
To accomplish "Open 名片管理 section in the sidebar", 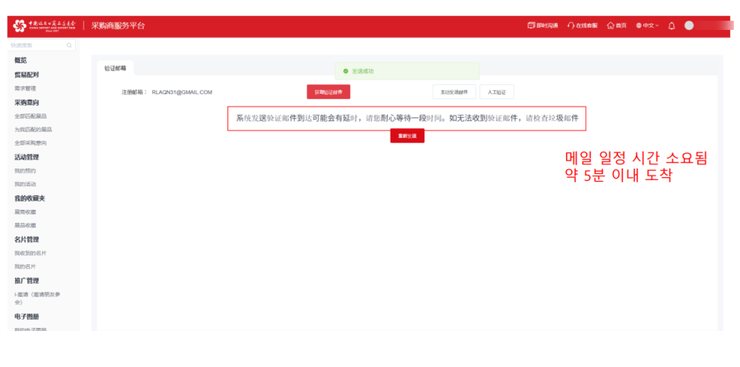I will pos(27,240).
